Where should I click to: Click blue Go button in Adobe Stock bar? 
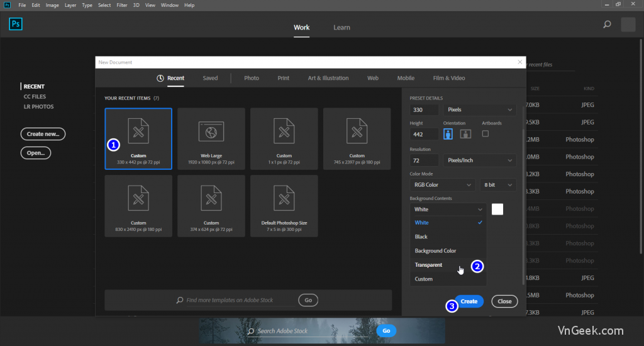point(386,331)
